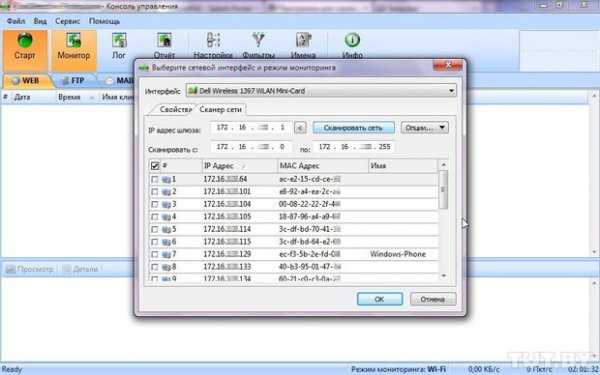Open the Отчёт report icon
Screen dimensions: 600x375
165,41
